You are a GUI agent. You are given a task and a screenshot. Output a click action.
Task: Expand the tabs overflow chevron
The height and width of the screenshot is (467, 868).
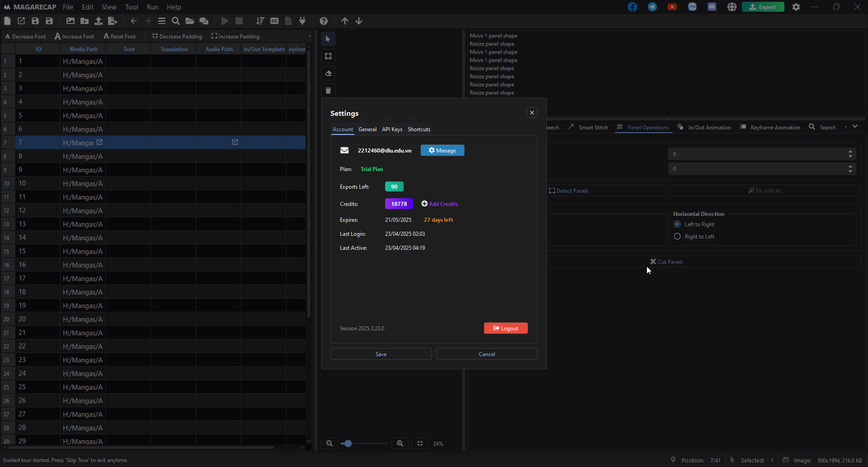click(855, 127)
